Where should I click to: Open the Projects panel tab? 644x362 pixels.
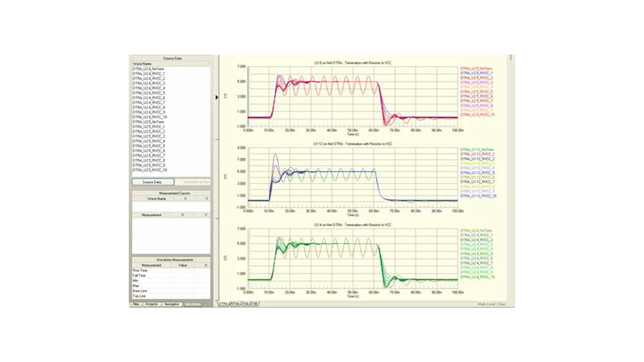coord(152,304)
